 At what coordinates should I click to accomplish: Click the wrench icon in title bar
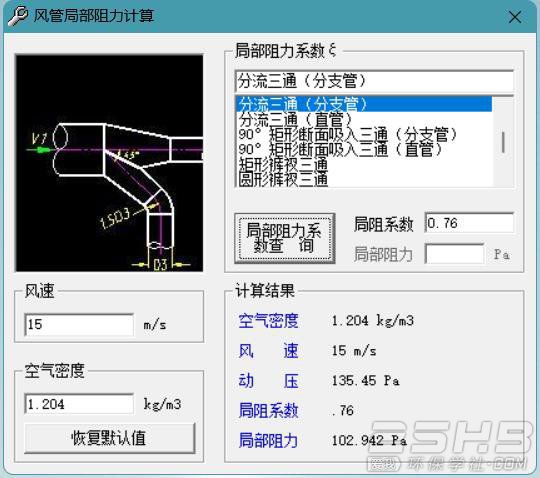[17, 16]
